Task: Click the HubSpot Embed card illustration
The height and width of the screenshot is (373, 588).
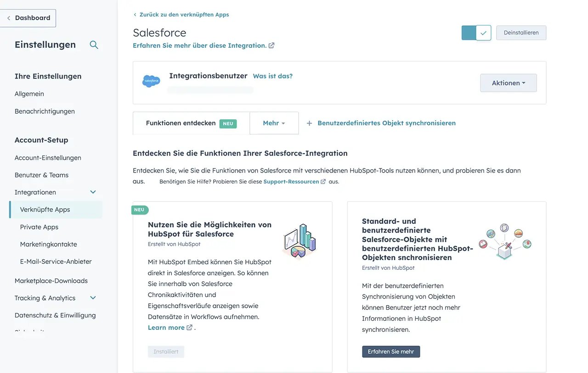Action: point(299,240)
